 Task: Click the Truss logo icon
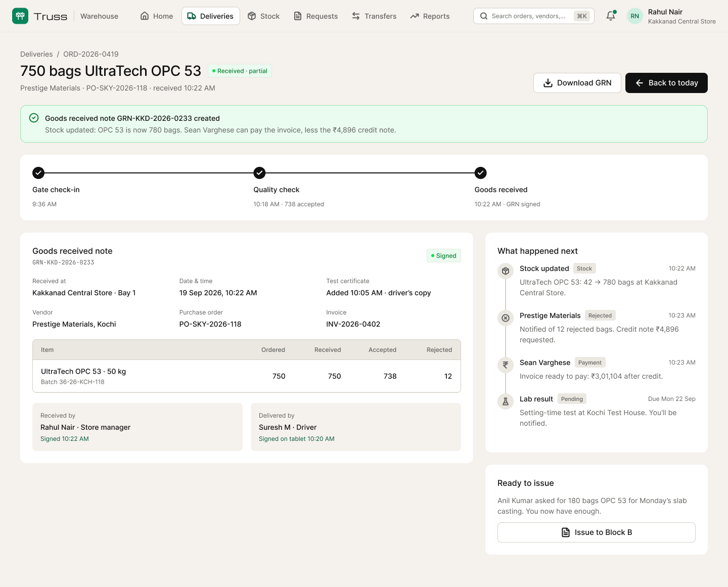[x=20, y=16]
